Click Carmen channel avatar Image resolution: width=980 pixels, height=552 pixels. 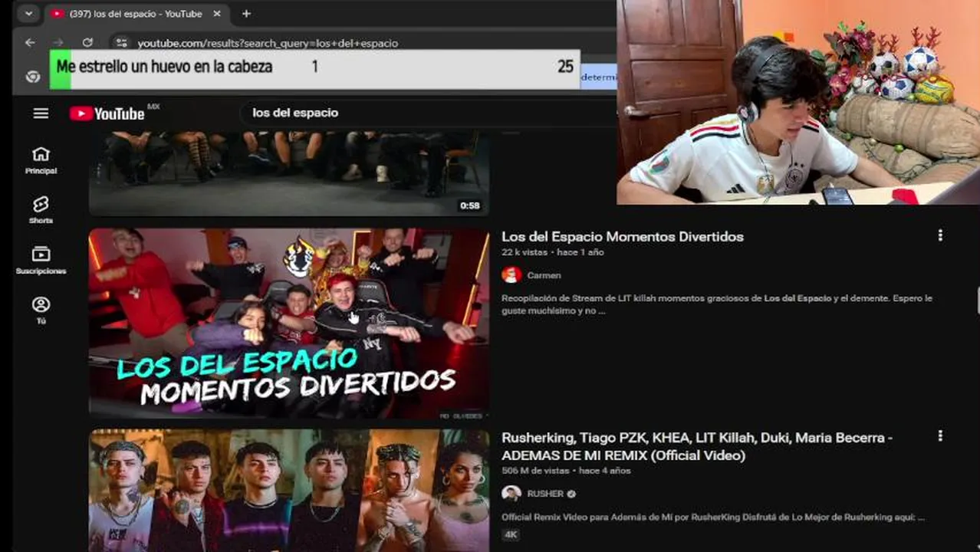(x=511, y=275)
